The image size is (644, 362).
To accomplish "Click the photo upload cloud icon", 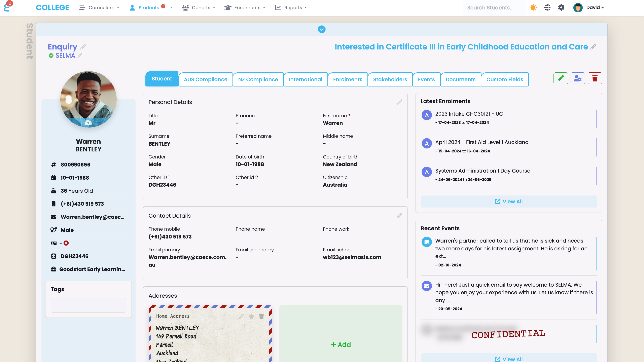I will point(88,122).
